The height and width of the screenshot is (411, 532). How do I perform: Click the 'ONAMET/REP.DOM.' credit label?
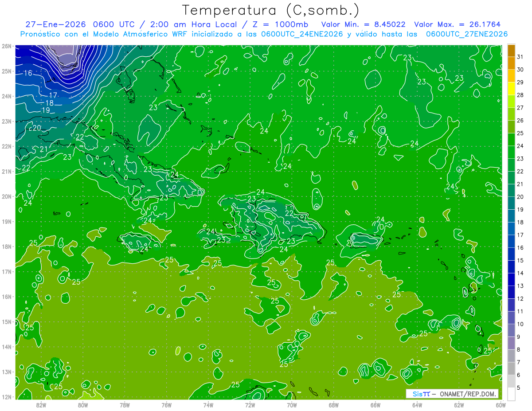(x=467, y=394)
